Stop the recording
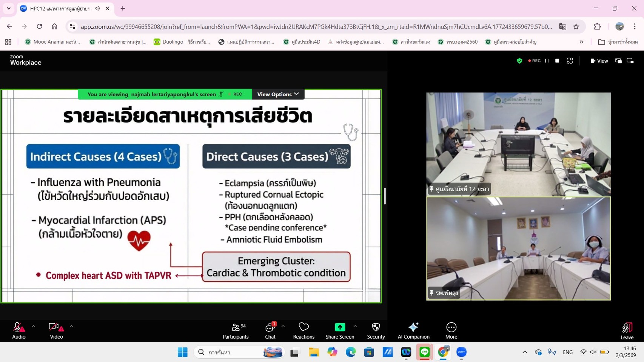The image size is (644, 362). point(557,61)
